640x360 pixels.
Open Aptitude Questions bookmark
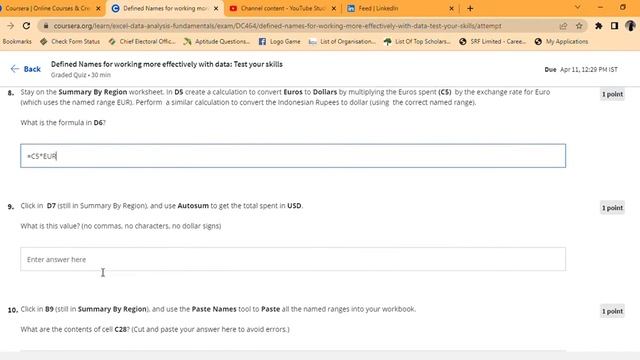217,42
